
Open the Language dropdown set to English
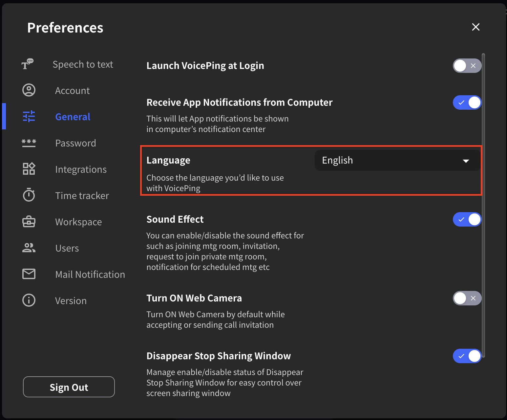click(397, 160)
